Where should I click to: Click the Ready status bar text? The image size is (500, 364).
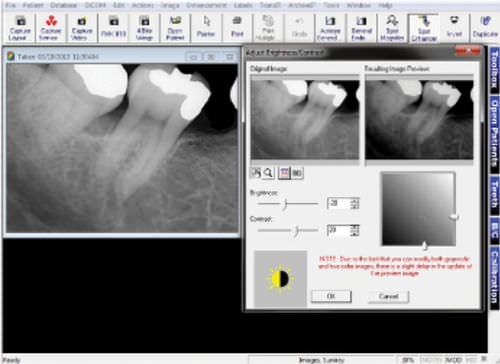click(11, 360)
